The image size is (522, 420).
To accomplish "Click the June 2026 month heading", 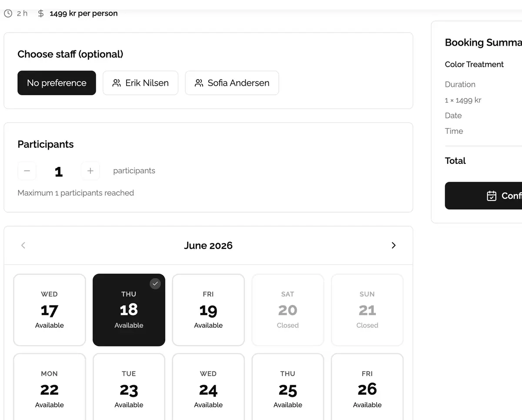I will [208, 245].
